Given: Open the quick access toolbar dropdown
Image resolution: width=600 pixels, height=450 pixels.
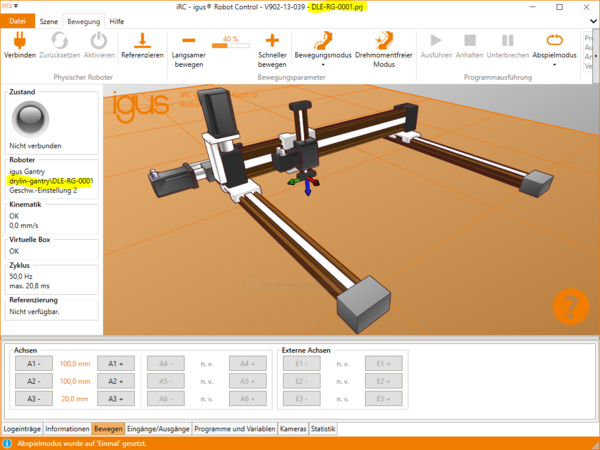Looking at the screenshot, I should [x=16, y=6].
